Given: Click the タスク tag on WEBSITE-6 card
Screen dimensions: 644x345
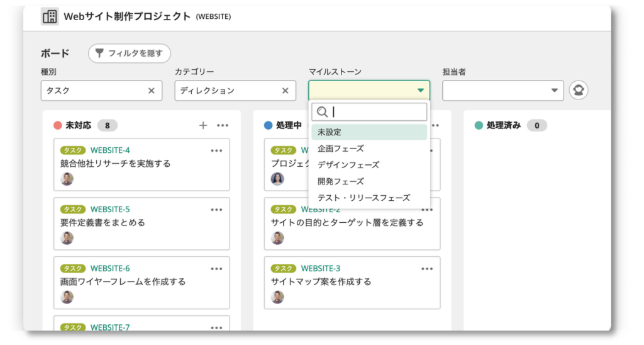Looking at the screenshot, I should (x=73, y=269).
